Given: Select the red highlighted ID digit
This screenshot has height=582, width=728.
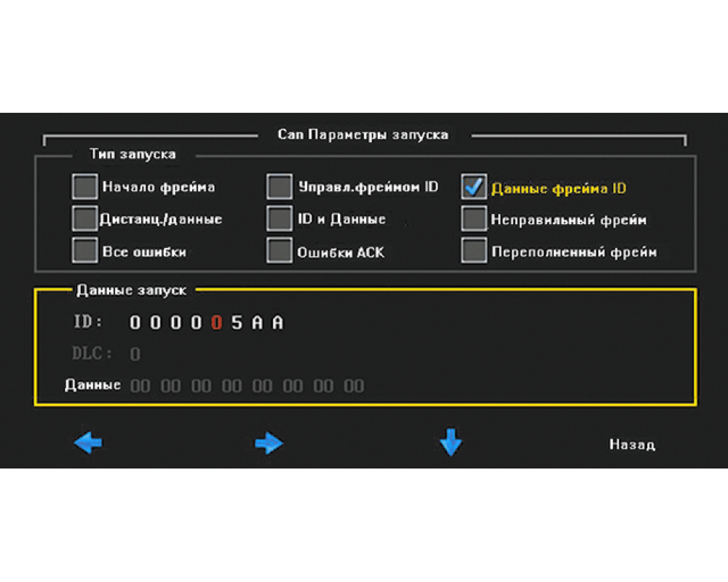Looking at the screenshot, I should click(216, 323).
